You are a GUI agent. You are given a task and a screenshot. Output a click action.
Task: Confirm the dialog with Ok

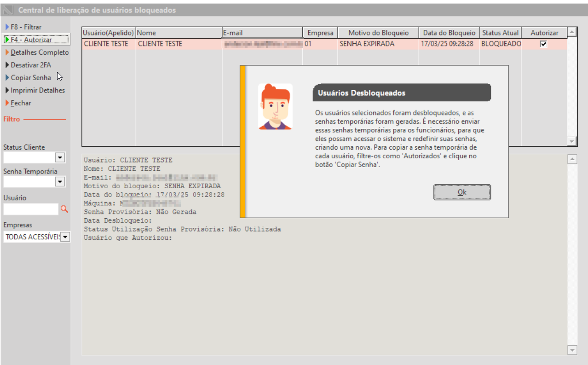pyautogui.click(x=462, y=192)
